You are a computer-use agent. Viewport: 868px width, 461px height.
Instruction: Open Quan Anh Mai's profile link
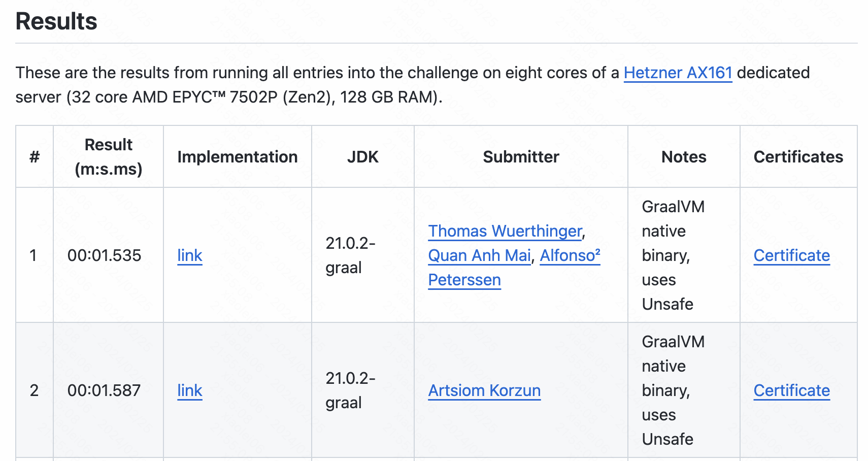click(x=479, y=255)
